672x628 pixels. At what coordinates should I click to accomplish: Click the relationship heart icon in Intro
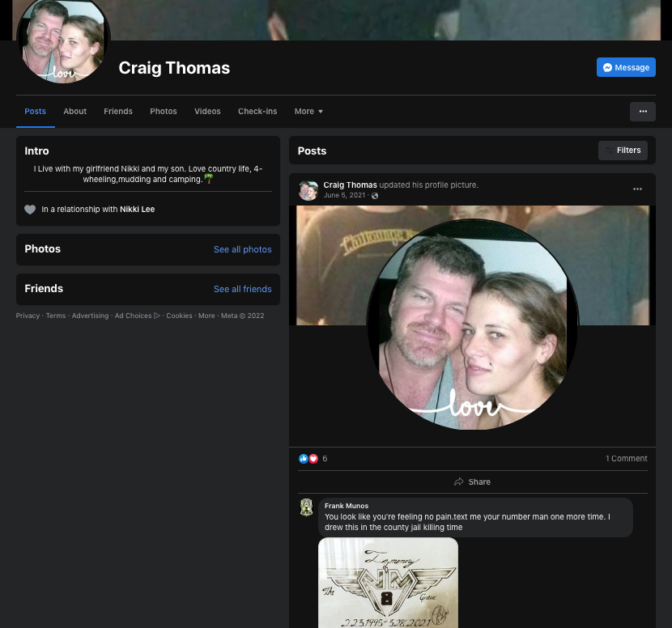pos(30,210)
